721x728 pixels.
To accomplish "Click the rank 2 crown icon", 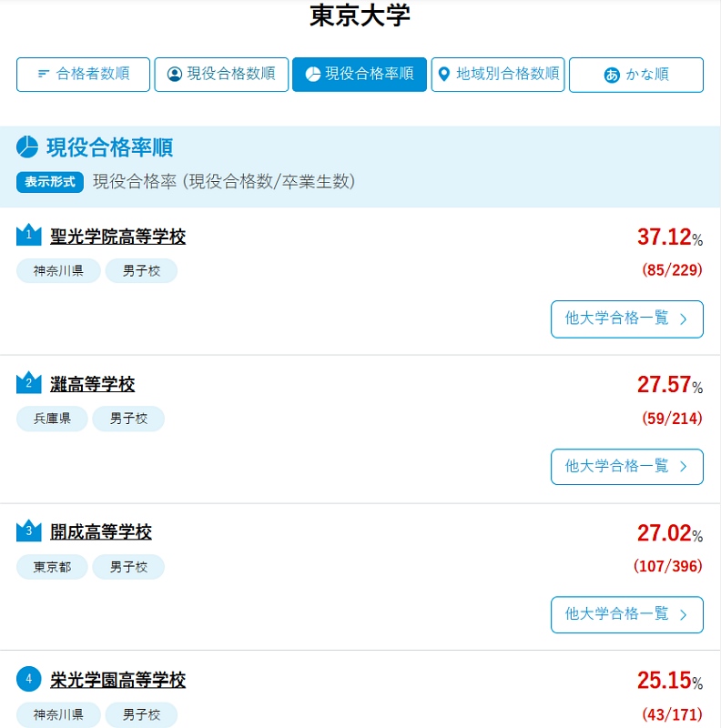I will pos(29,383).
